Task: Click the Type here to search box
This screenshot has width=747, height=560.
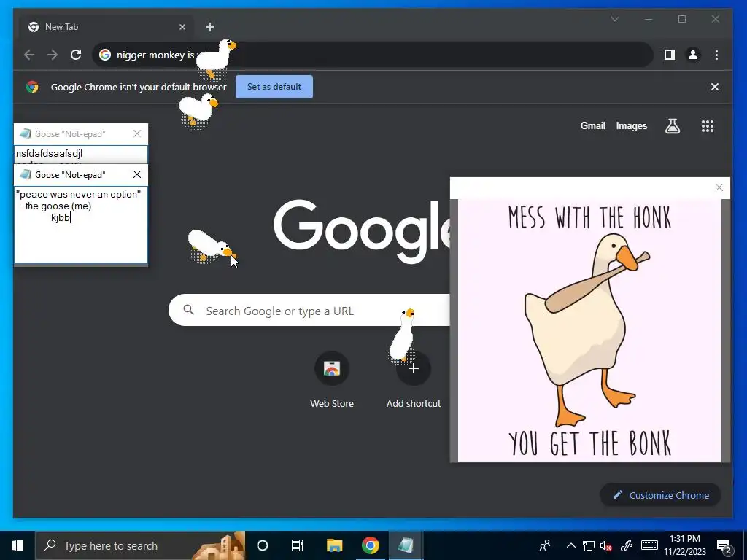Action: (140, 545)
